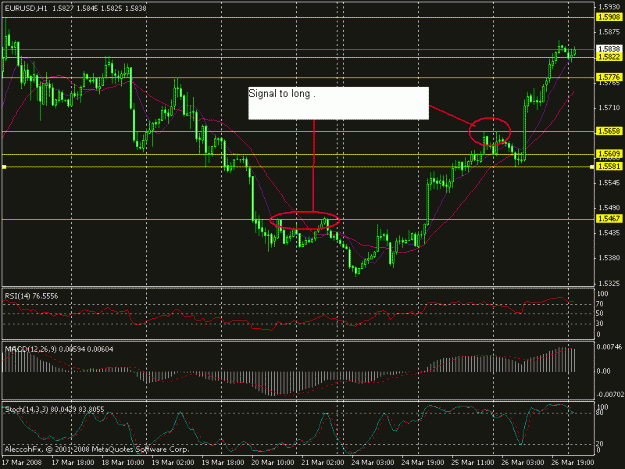Image resolution: width=625 pixels, height=469 pixels.
Task: Click the 1.5908 price level label
Action: (609, 17)
